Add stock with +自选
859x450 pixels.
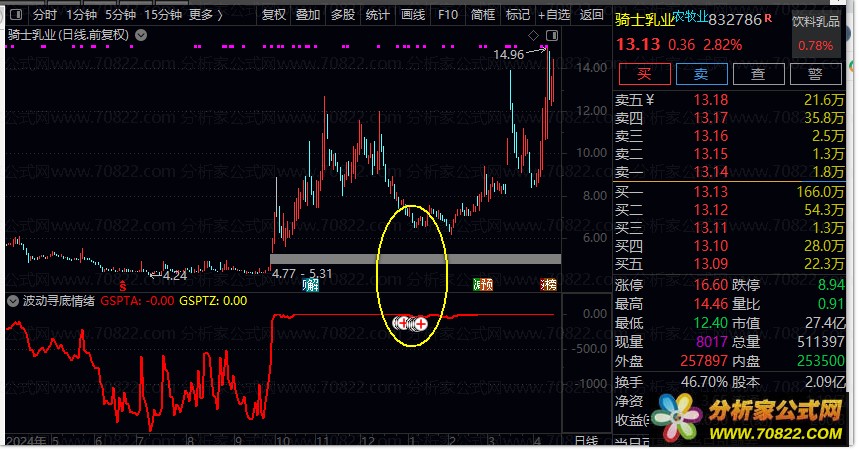(554, 15)
